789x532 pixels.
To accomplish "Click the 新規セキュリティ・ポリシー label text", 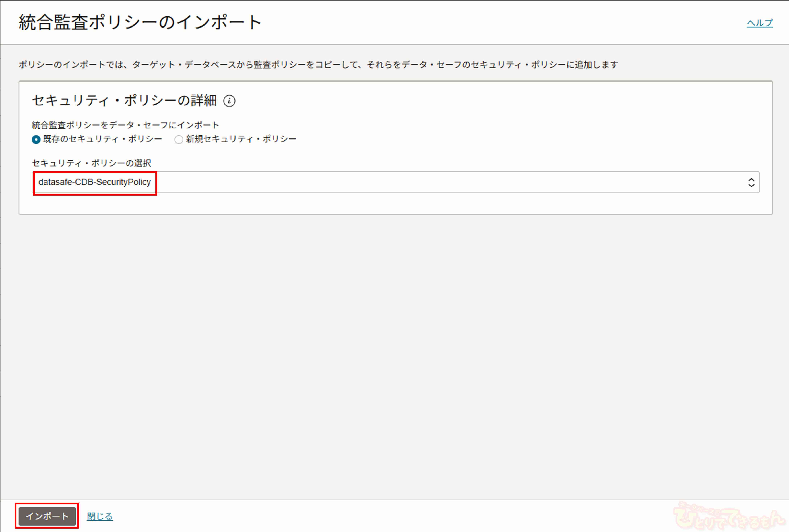I will tap(241, 139).
